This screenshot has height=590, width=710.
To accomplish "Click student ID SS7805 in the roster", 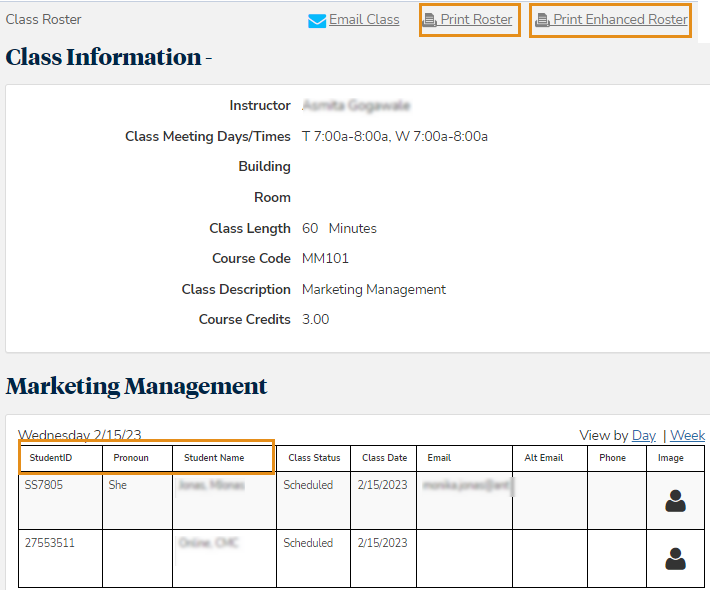I will [x=46, y=485].
